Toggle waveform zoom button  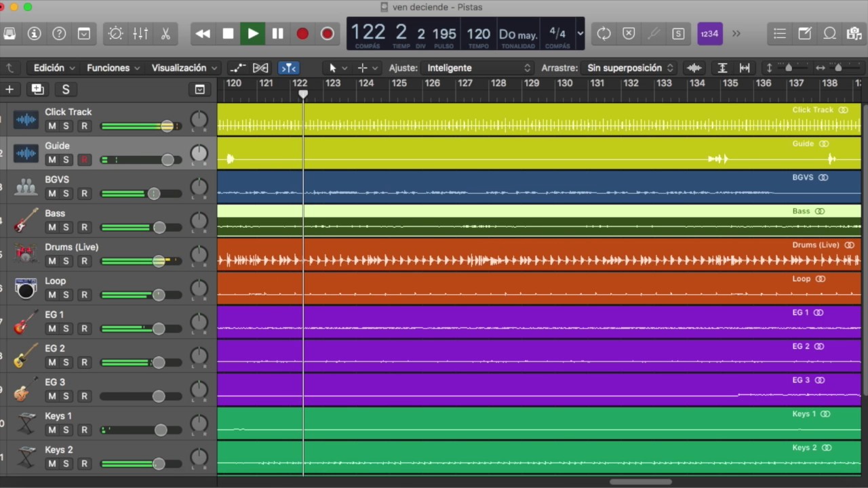pyautogui.click(x=694, y=68)
